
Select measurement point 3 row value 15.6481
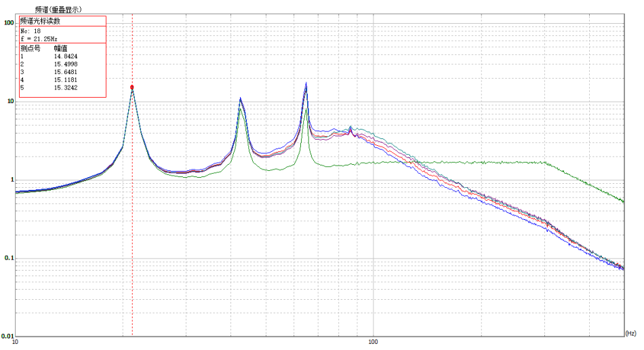point(65,72)
